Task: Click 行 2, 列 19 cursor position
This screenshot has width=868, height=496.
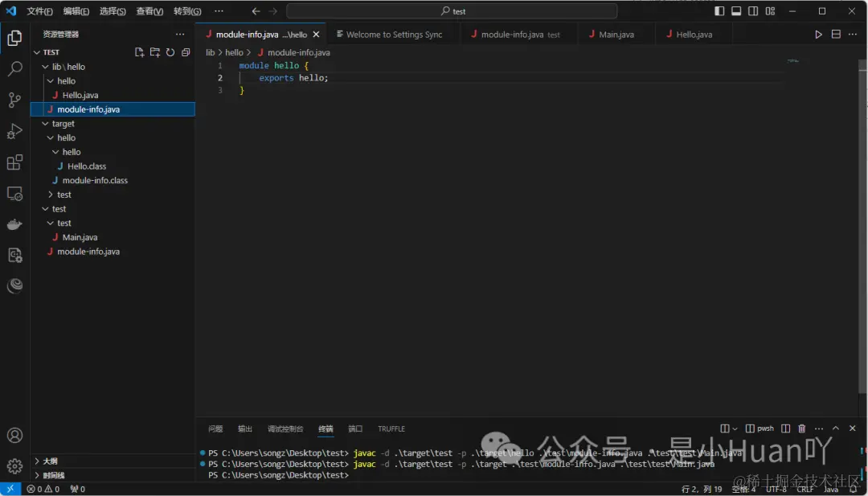Action: point(702,490)
